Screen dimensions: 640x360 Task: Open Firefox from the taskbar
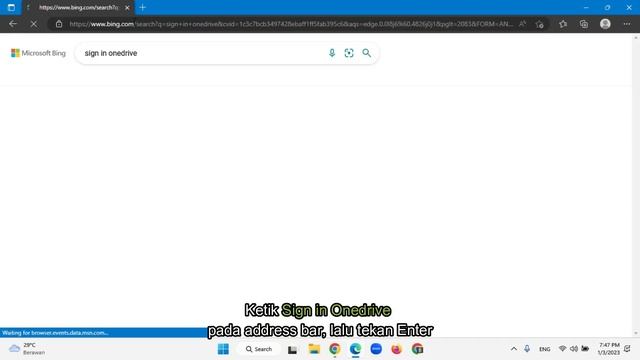pyautogui.click(x=396, y=349)
